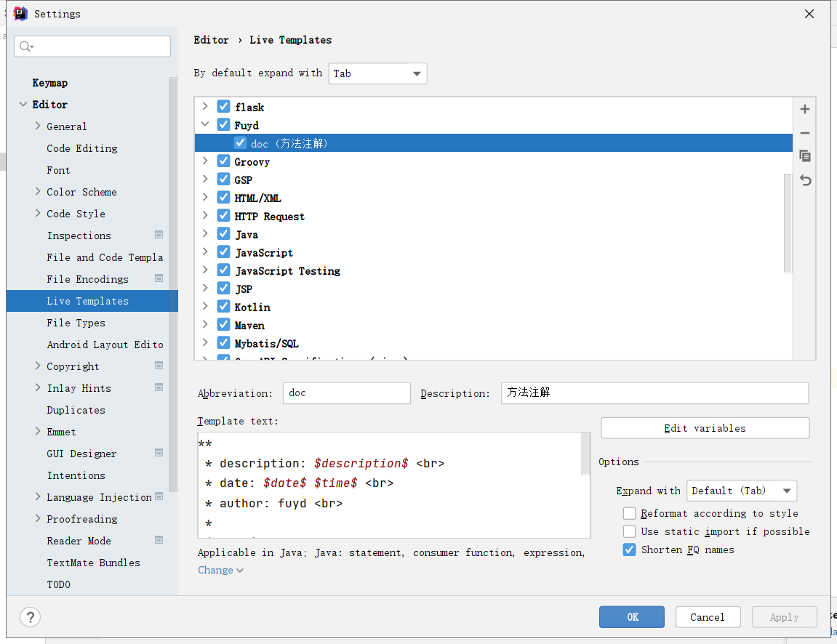Expand the Color Scheme node
Viewport: 837px width, 644px height.
coord(38,192)
